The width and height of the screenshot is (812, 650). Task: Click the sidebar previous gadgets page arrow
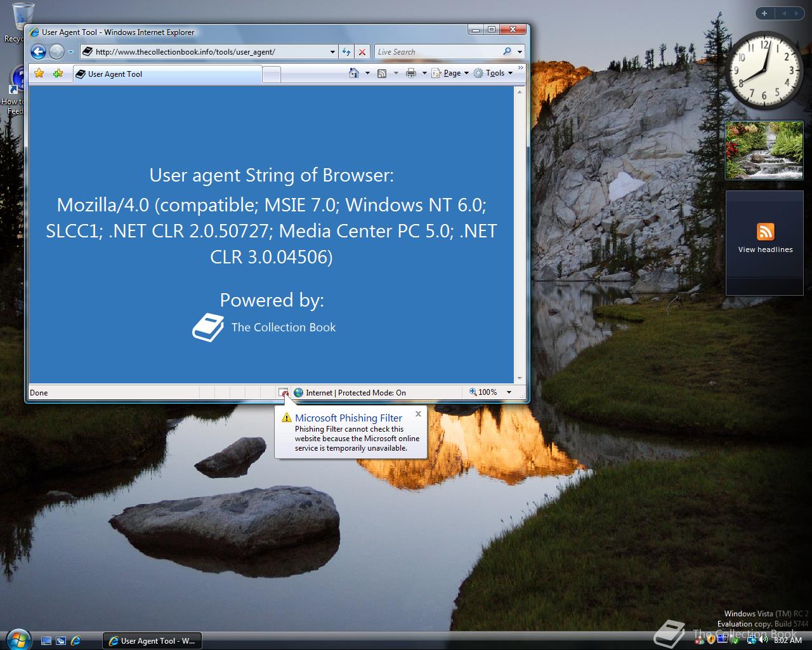tap(784, 13)
